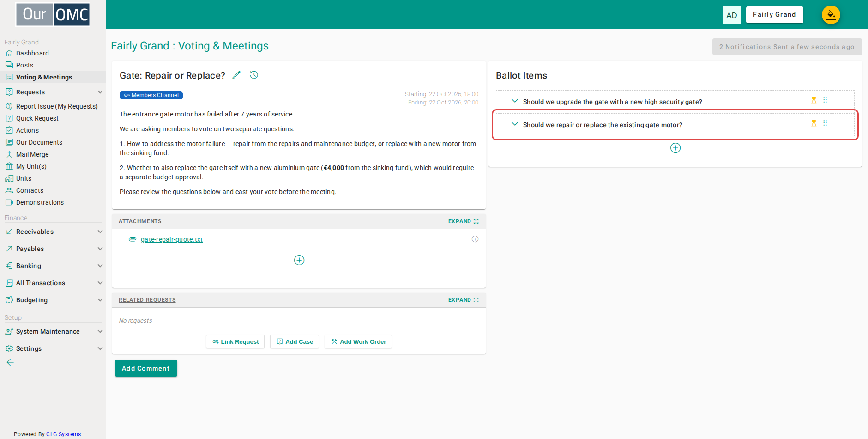
Task: Click the Members Channel badge
Action: [151, 95]
